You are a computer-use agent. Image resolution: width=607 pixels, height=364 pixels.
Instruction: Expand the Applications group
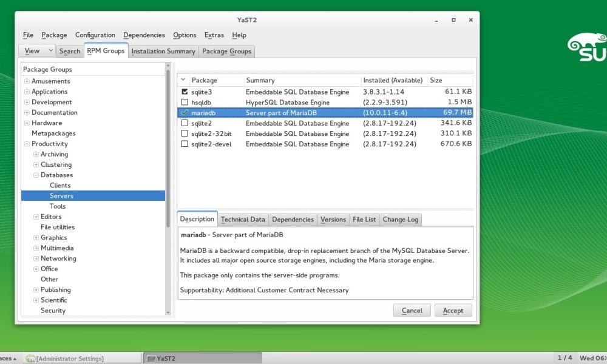point(27,92)
